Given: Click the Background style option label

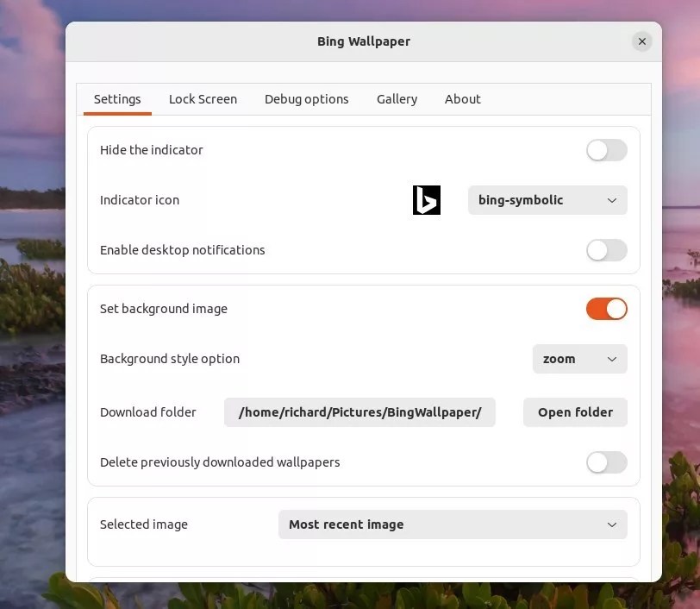Looking at the screenshot, I should 170,359.
